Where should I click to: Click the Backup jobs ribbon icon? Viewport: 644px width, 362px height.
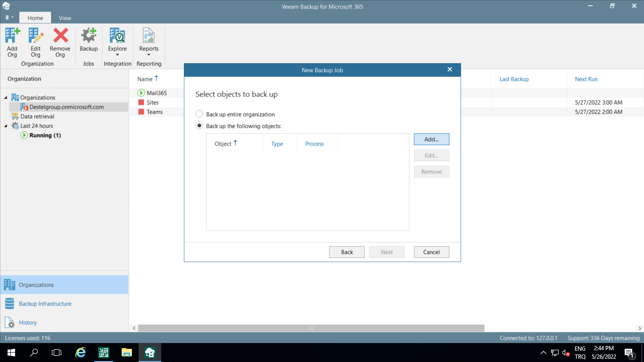[x=89, y=40]
